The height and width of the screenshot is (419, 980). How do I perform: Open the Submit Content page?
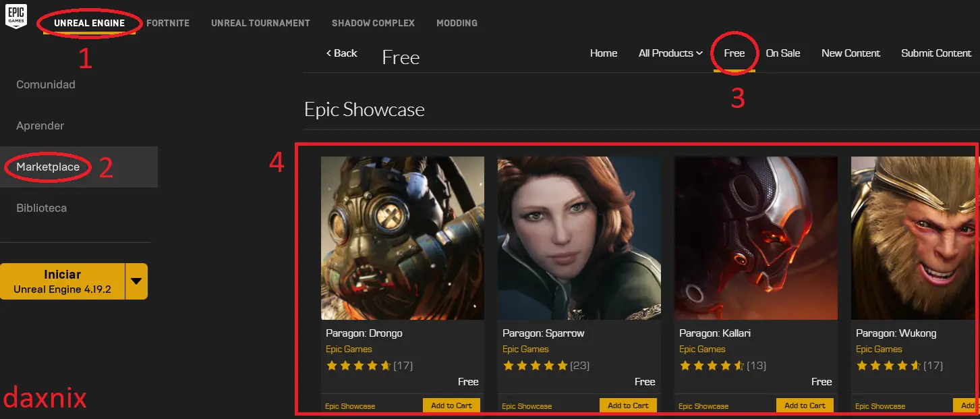(x=936, y=53)
